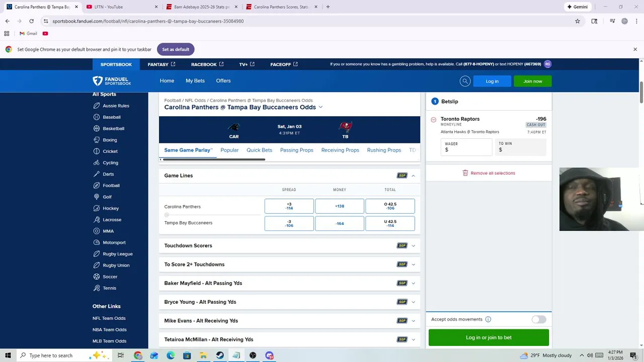Open NFL Team Odds link

point(109,318)
